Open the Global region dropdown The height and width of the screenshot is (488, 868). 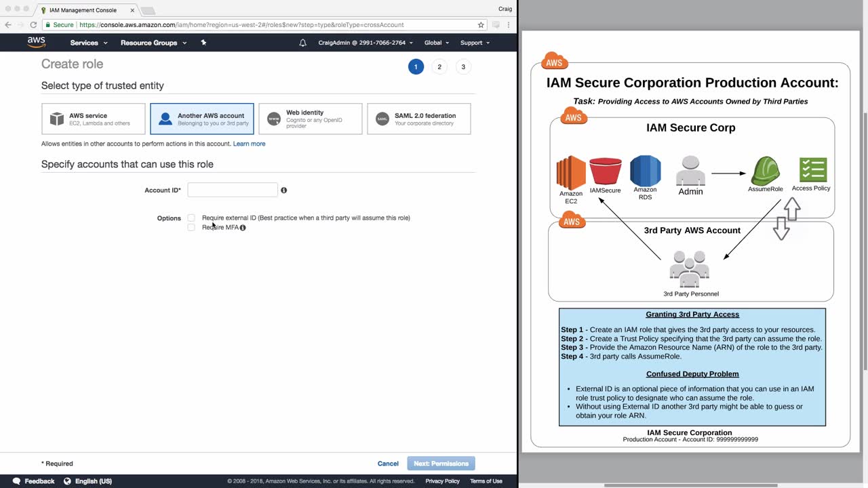437,43
